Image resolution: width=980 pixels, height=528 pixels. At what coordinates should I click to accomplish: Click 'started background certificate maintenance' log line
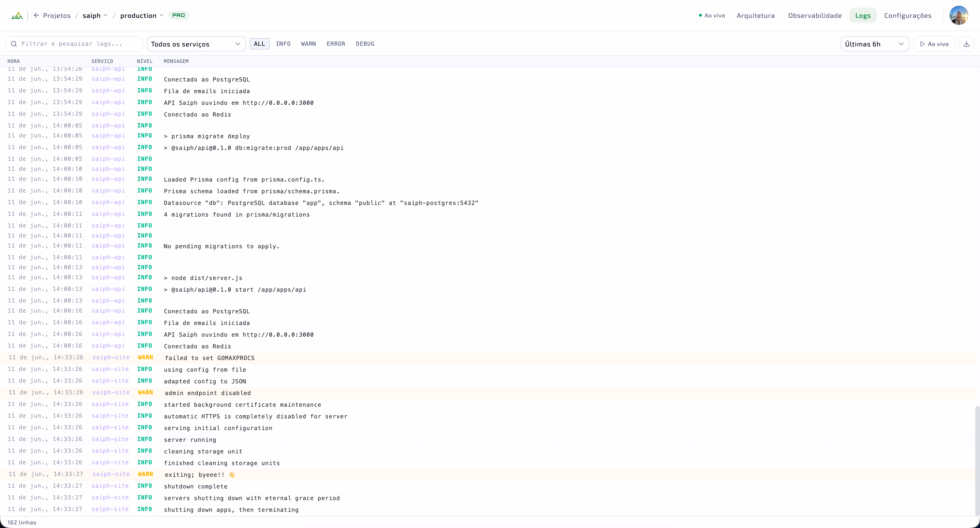[242, 405]
